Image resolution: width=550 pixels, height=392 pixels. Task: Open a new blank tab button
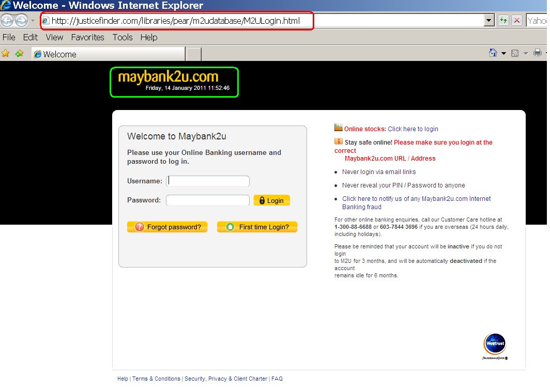(x=194, y=54)
